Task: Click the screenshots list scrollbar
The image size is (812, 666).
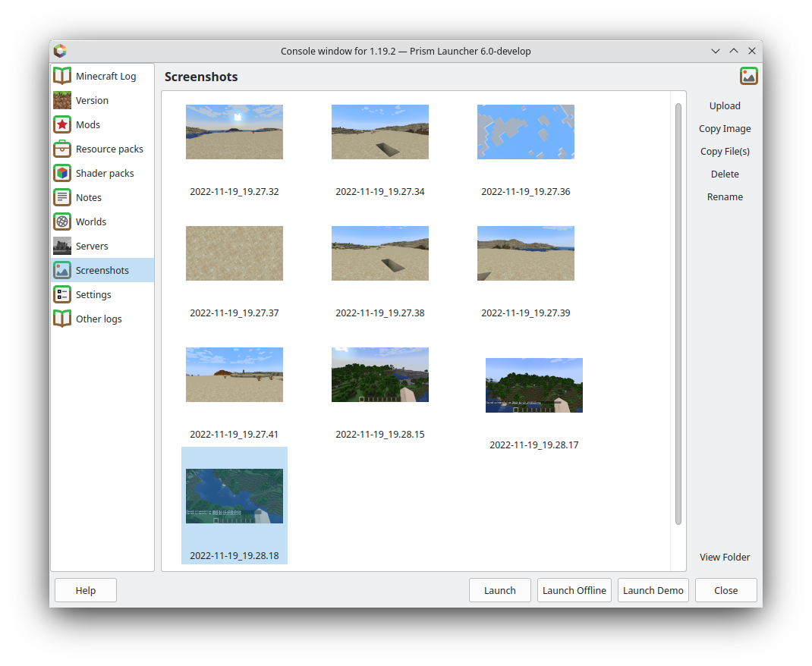Action: 678,303
